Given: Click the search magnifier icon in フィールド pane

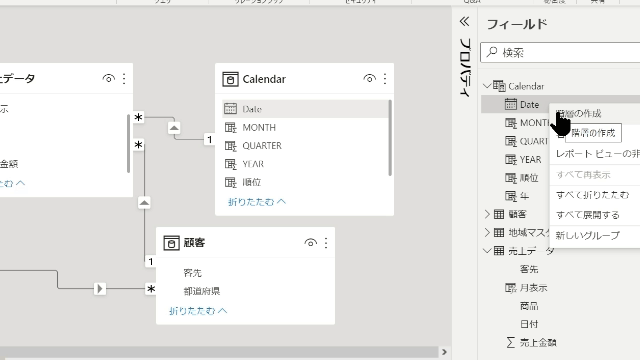Looking at the screenshot, I should pyautogui.click(x=492, y=52).
